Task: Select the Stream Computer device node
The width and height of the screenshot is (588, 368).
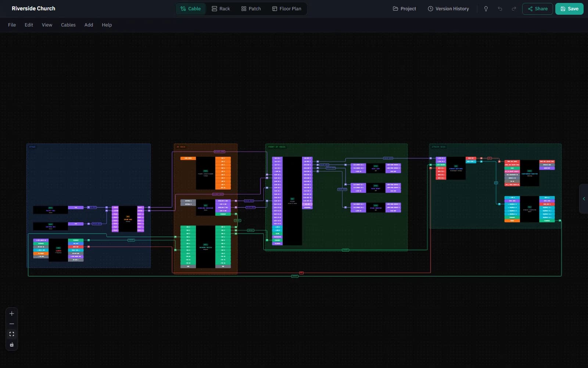Action: (x=529, y=209)
